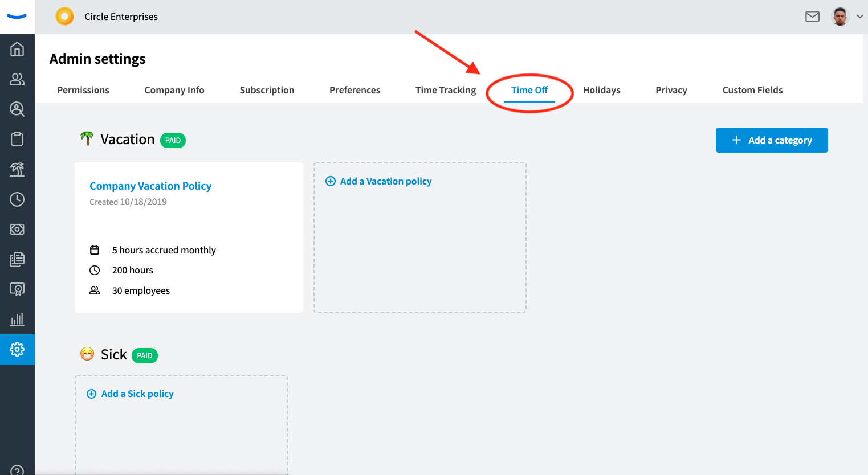Open the recruiting search-person sidebar icon
The height and width of the screenshot is (475, 868).
[x=17, y=109]
